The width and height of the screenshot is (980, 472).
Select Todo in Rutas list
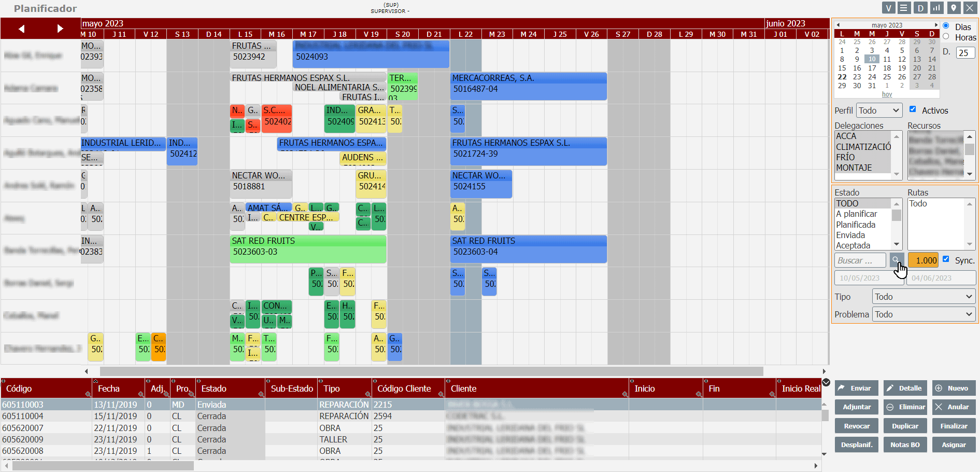[936, 203]
